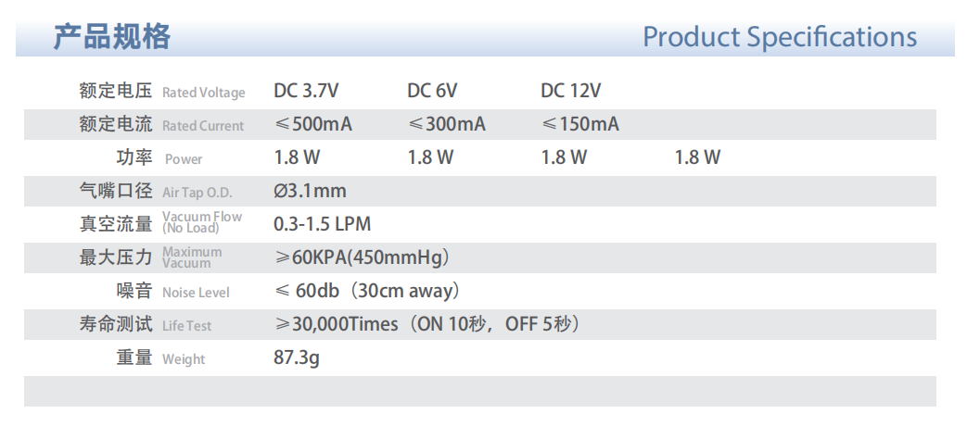Viewport: 980px width, 426px height.
Task: Select the DC 12V voltage value
Action: pos(570,91)
